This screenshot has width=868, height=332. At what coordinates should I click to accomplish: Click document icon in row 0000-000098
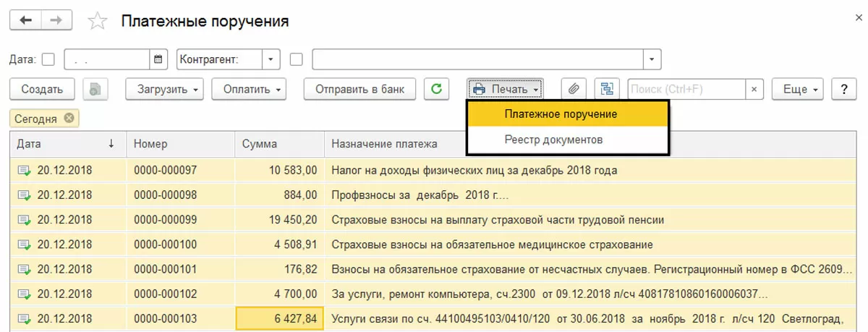tap(24, 195)
